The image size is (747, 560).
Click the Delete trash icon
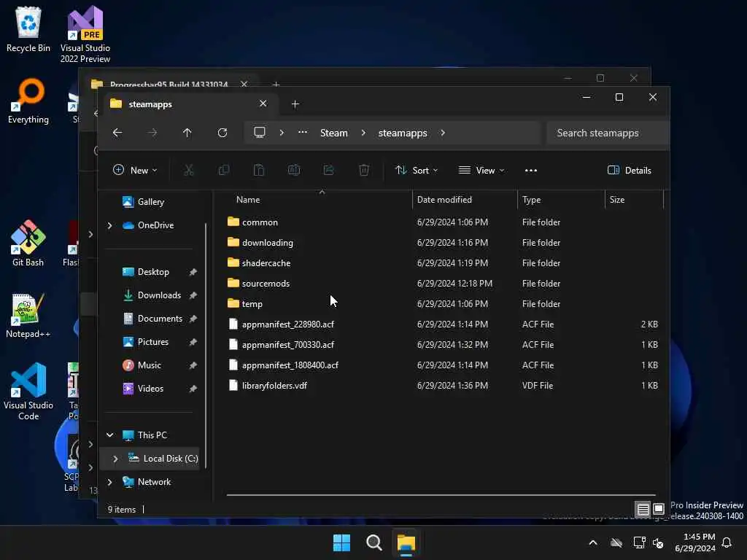[x=364, y=170]
